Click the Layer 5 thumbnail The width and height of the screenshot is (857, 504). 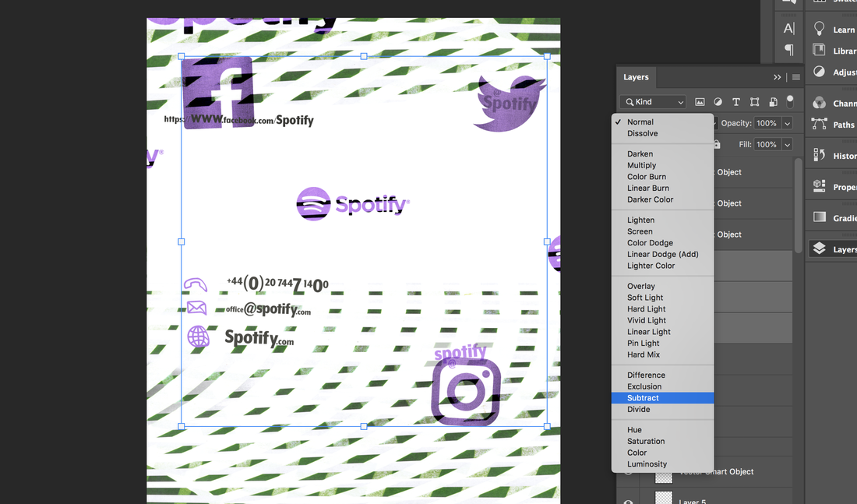click(664, 499)
